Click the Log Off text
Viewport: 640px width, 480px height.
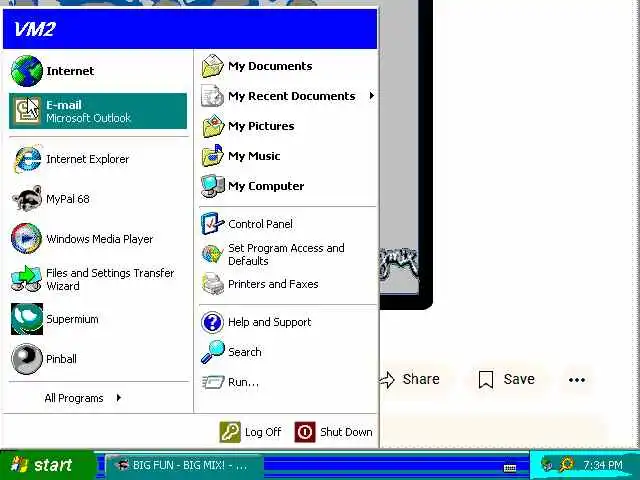click(263, 432)
